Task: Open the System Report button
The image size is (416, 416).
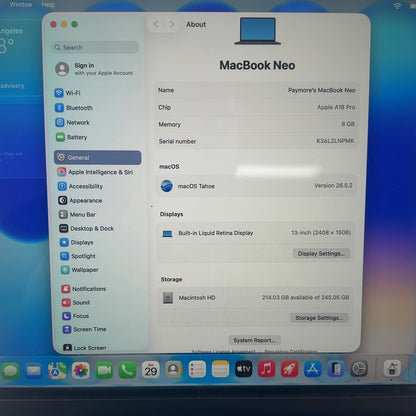Action: tap(254, 340)
